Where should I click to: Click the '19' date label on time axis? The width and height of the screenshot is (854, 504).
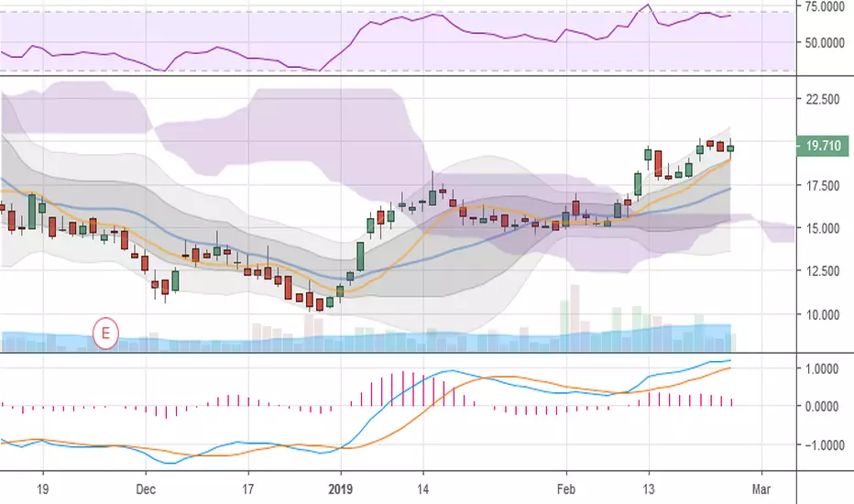42,488
